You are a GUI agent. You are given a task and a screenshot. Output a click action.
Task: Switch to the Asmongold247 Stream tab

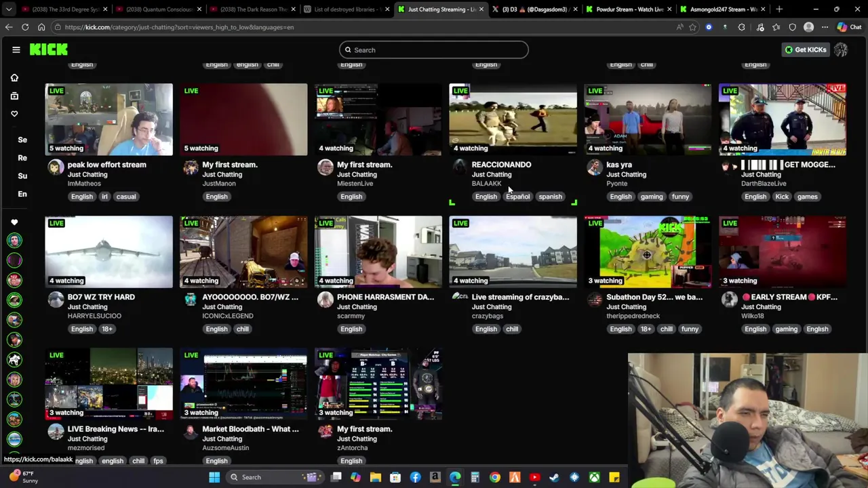pos(722,9)
